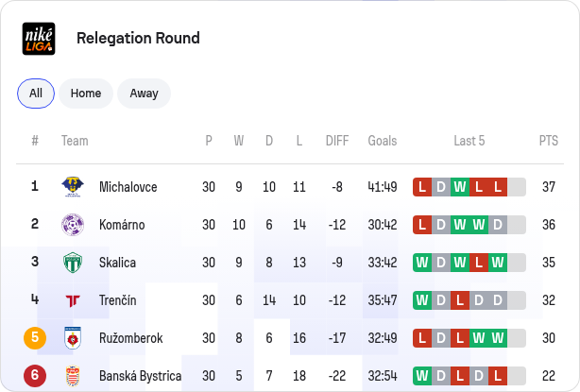Open Banská Bystrica club badge
This screenshot has height=392, width=580.
pos(73,376)
